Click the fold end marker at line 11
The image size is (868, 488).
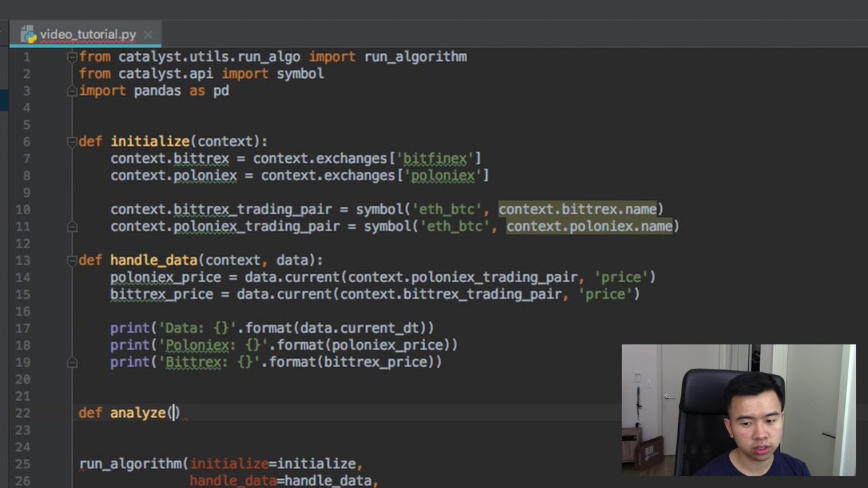click(x=72, y=226)
